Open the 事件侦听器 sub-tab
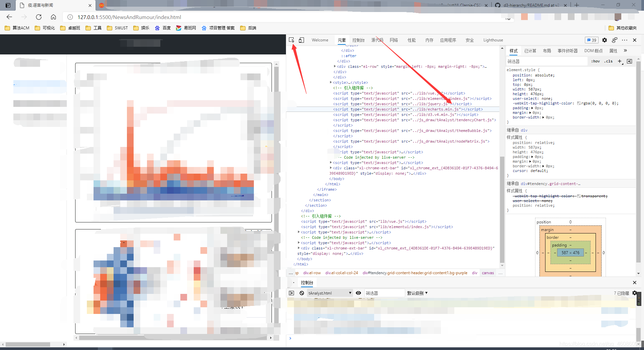The height and width of the screenshot is (350, 644). tap(568, 51)
